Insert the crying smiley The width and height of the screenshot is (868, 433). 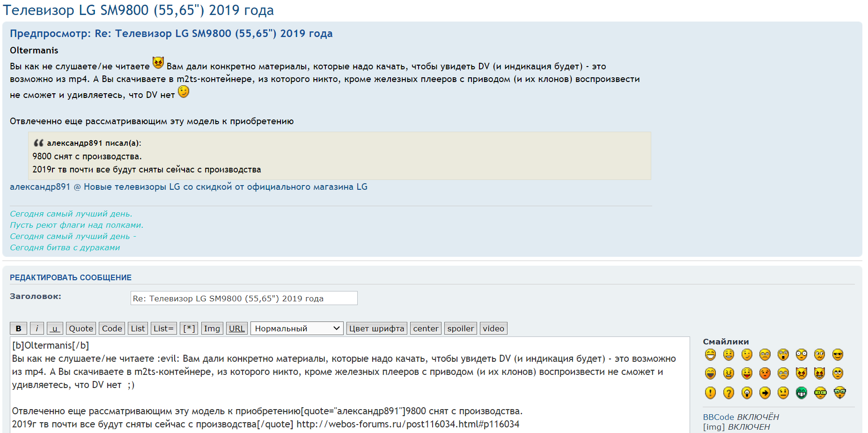click(783, 373)
